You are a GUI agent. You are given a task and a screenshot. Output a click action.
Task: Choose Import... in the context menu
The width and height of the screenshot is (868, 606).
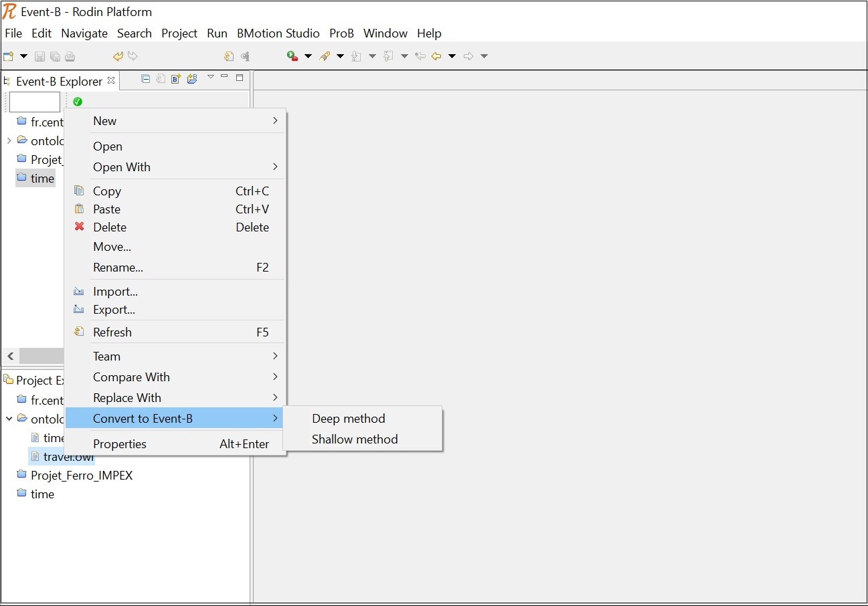point(175,292)
